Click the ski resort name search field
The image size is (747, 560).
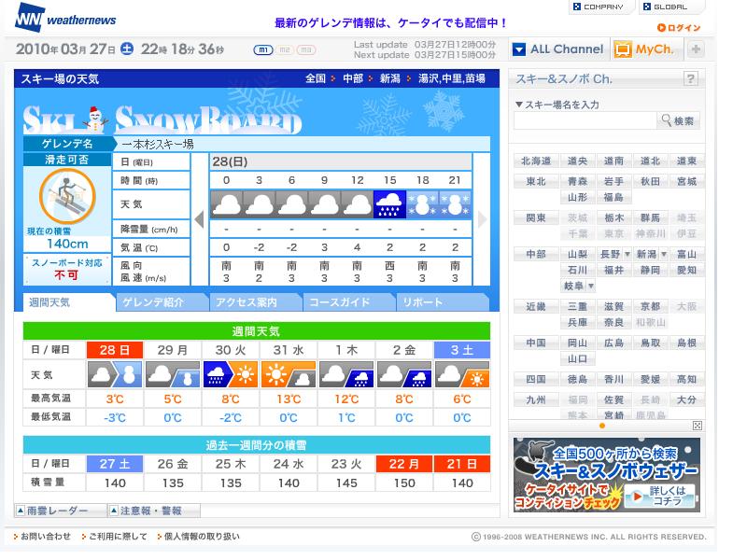[585, 121]
